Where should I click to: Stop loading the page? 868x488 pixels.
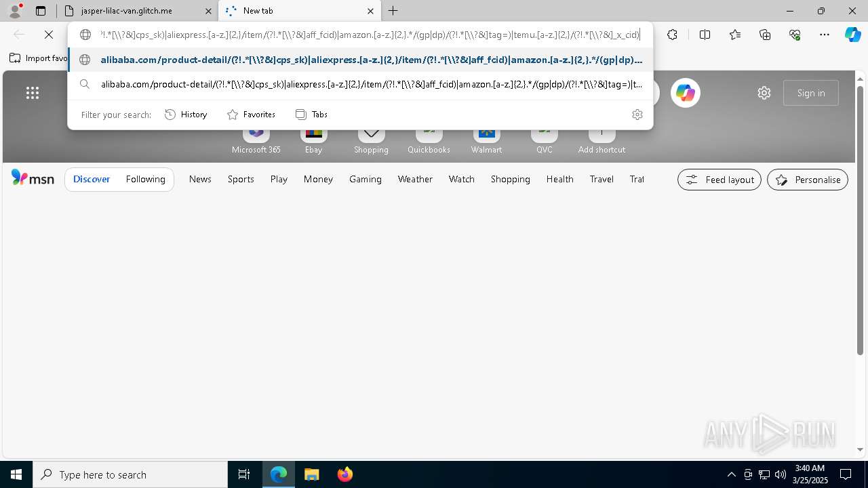click(49, 35)
